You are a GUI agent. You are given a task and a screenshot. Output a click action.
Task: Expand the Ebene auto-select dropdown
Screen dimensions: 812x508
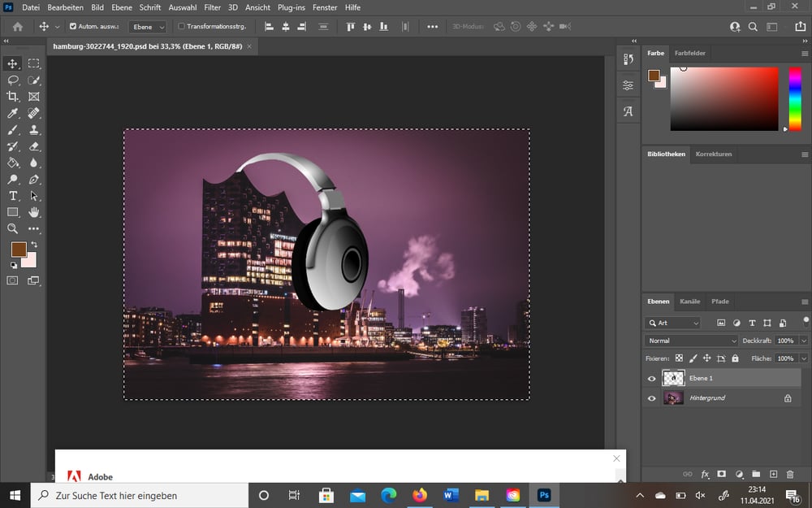coord(147,27)
